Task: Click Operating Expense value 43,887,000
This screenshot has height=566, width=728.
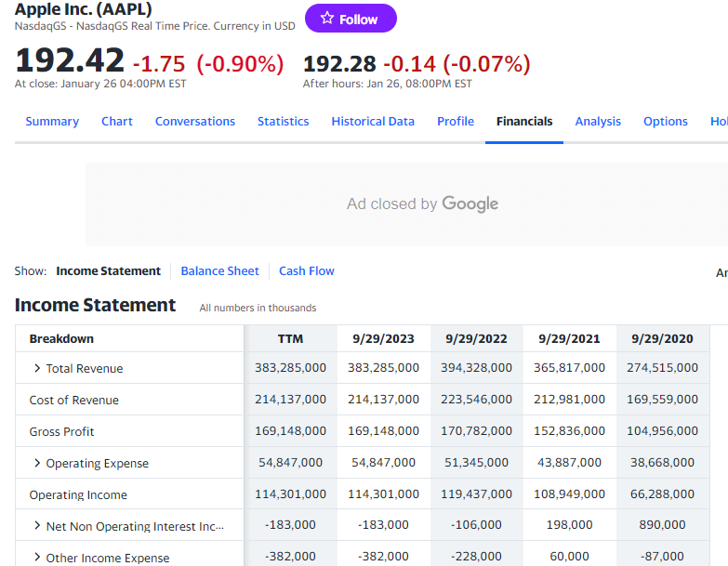Action: [569, 462]
